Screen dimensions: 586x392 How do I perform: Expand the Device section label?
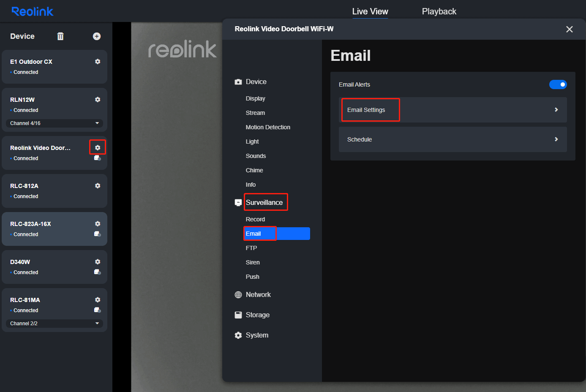[x=256, y=82]
